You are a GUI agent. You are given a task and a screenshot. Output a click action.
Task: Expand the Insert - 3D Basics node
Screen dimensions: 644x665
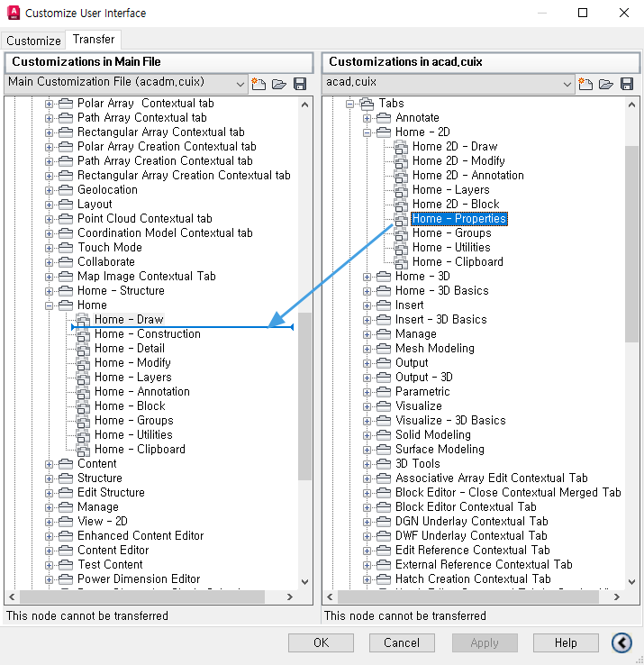[367, 320]
